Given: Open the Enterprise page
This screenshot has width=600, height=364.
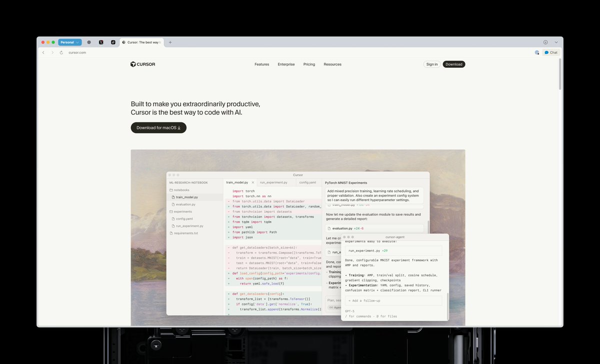Looking at the screenshot, I should [286, 64].
